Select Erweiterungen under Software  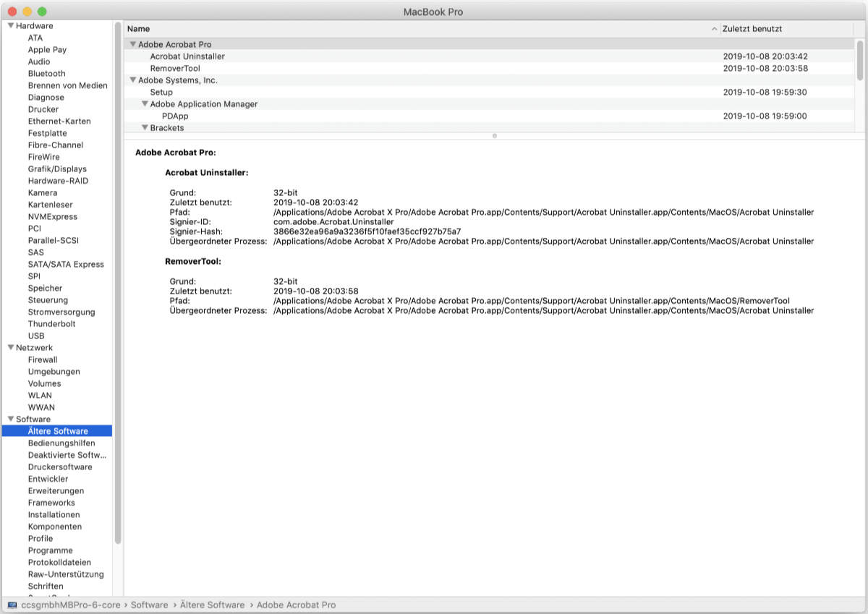(56, 491)
